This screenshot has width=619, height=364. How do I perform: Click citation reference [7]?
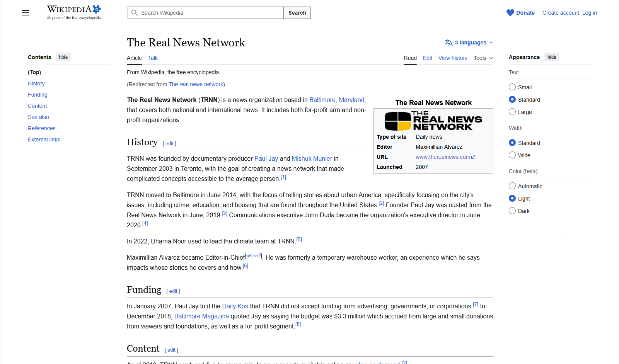[x=476, y=304]
